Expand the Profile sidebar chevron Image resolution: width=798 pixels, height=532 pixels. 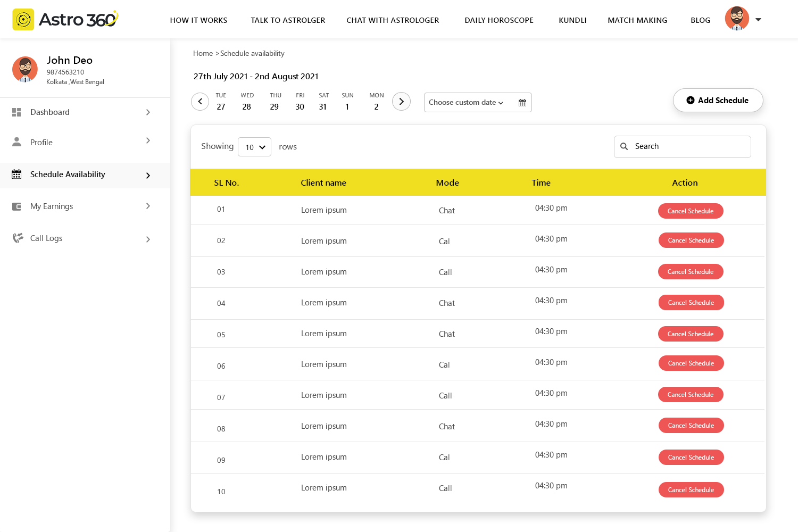[148, 141]
